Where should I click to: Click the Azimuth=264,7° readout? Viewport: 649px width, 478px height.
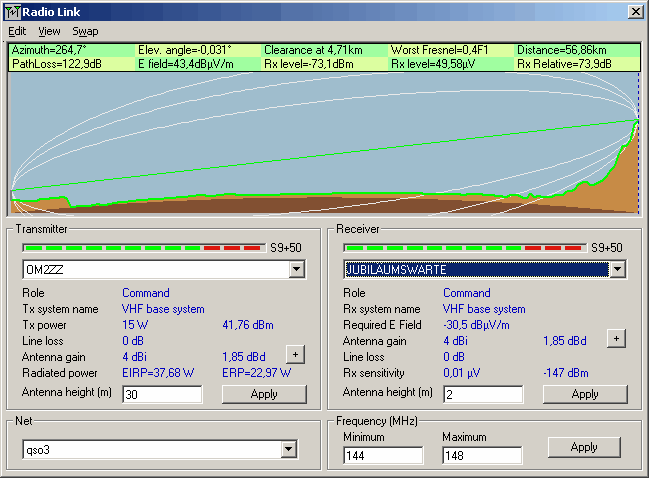[49, 50]
